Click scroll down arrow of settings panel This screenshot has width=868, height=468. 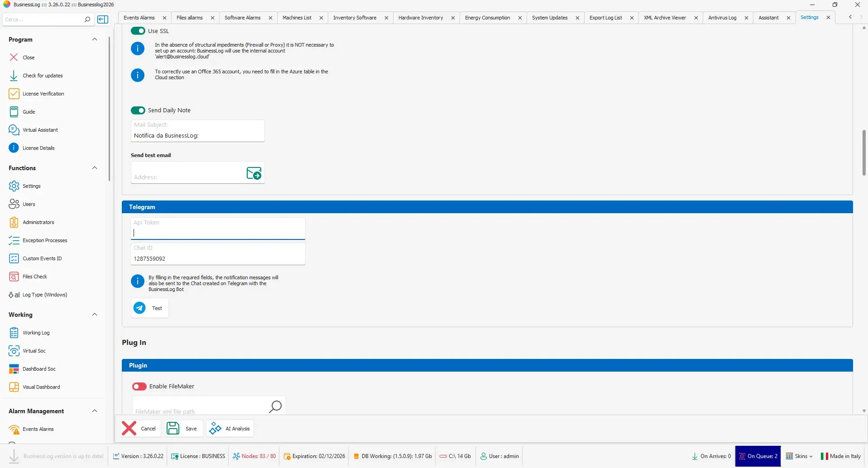coord(864,411)
